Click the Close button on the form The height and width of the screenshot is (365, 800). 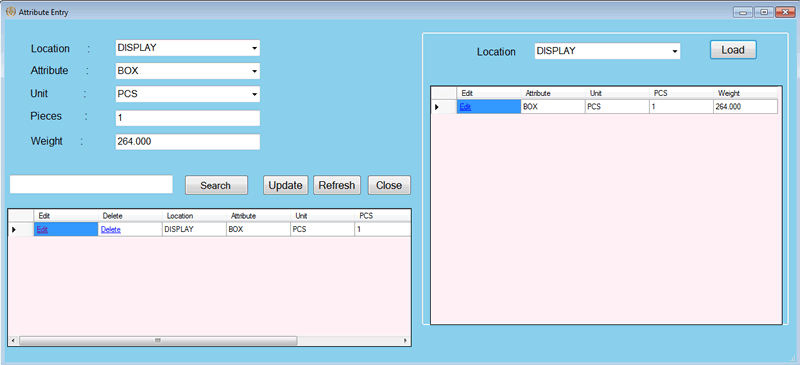[389, 185]
